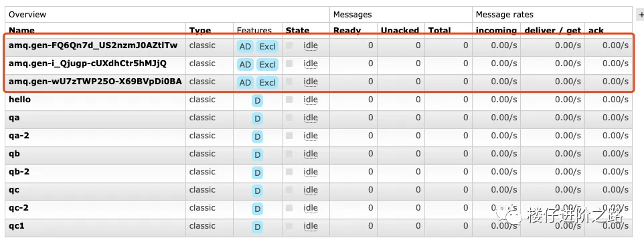Sort by the State column header
The height and width of the screenshot is (244, 644).
[297, 31]
